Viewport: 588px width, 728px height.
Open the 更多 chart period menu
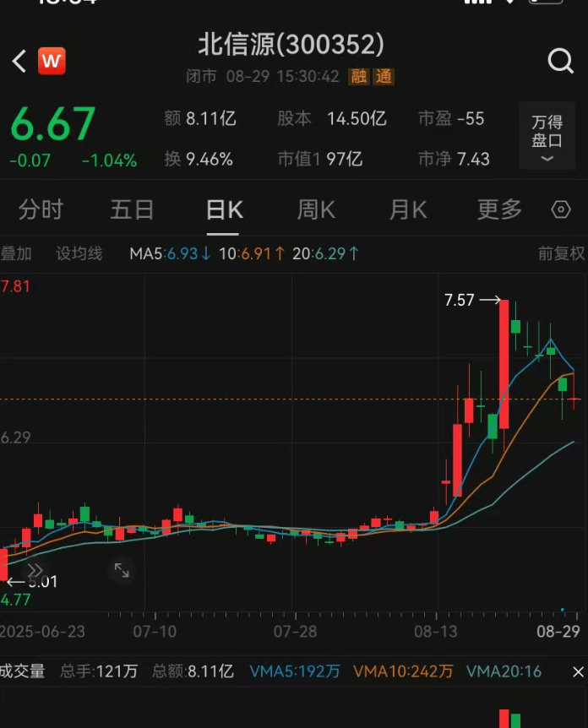tap(500, 209)
